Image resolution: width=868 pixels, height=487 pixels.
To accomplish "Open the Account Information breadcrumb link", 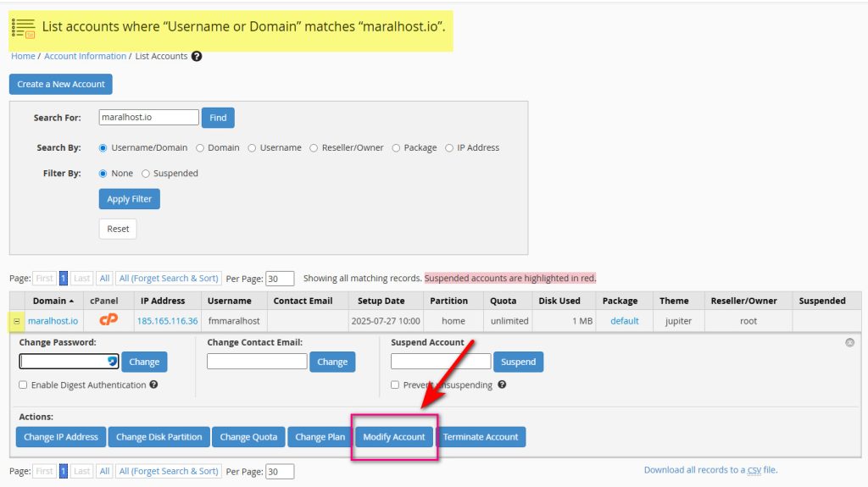I will [84, 57].
